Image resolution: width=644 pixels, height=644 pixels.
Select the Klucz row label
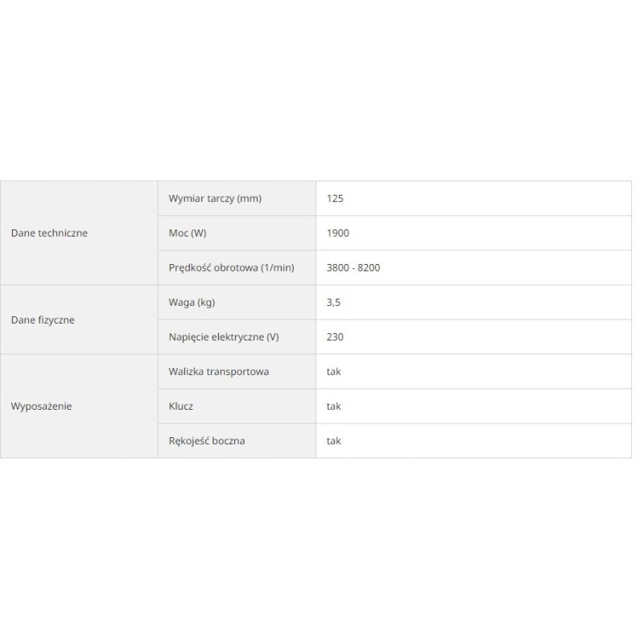[x=181, y=407]
